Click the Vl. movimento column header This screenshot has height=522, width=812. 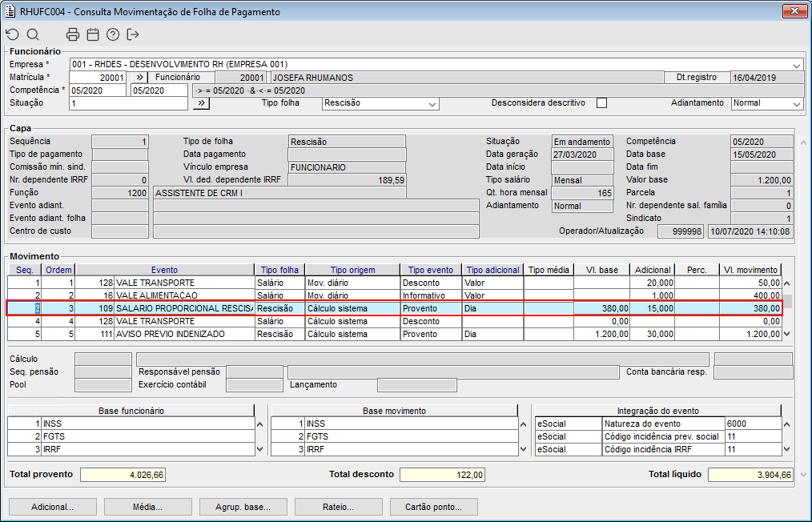[x=750, y=270]
